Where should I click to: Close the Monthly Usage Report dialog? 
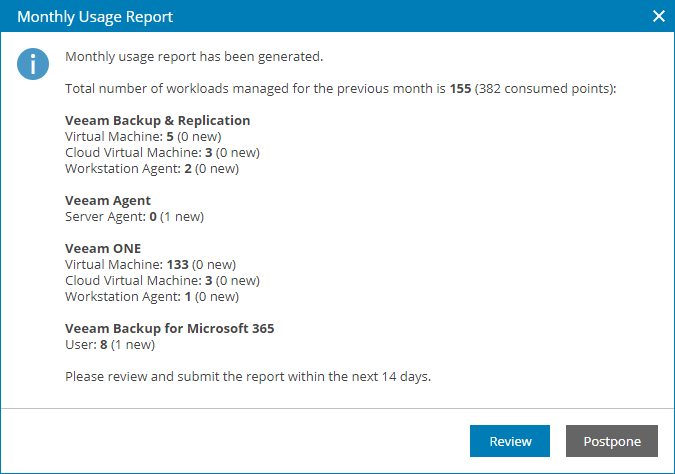tap(658, 16)
